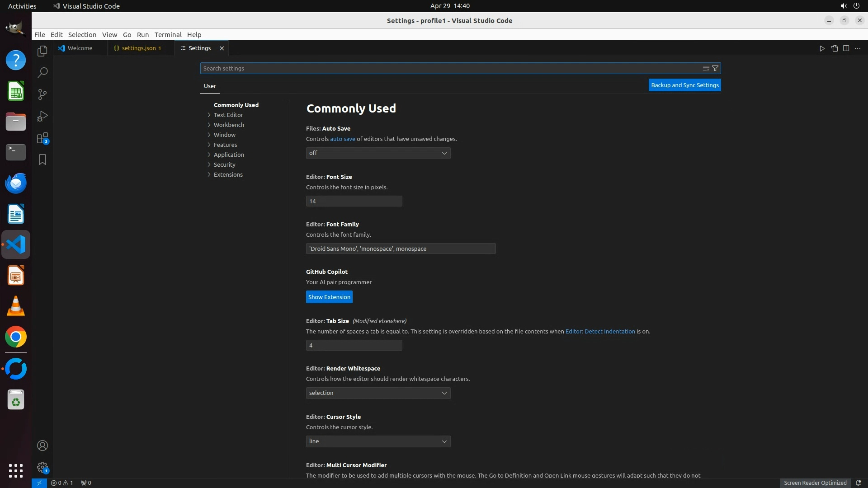Image resolution: width=868 pixels, height=488 pixels.
Task: Click the filter settings funnel icon
Action: tap(715, 68)
